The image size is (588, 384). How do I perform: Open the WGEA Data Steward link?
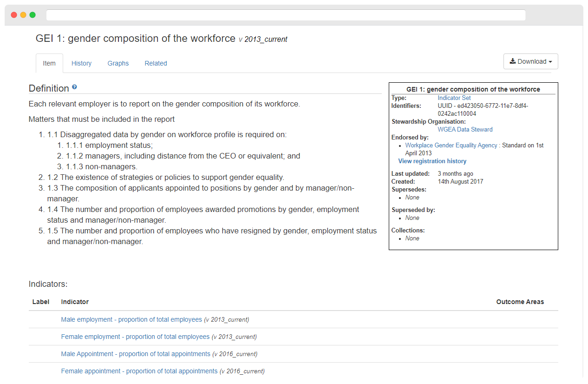point(465,130)
